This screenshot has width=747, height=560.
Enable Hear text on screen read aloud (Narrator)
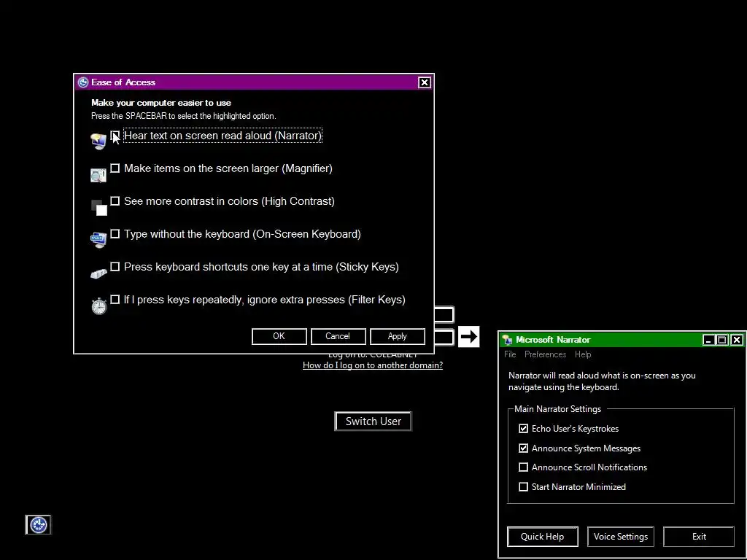(x=115, y=136)
